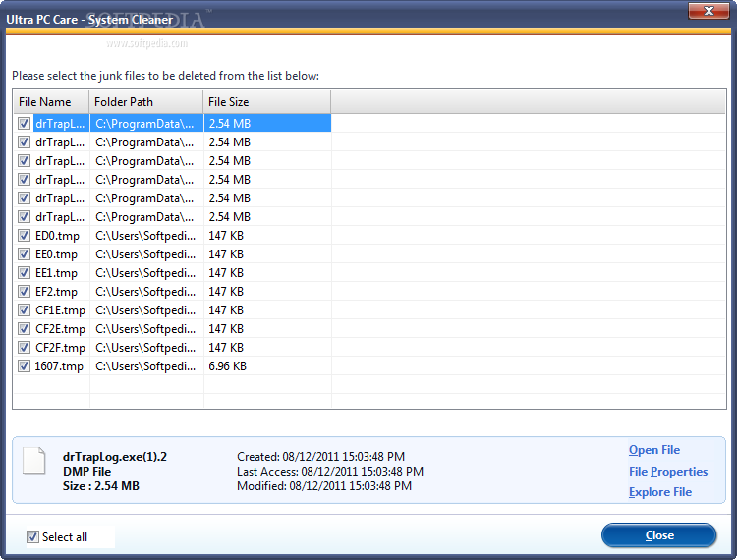Click the drTrapLog.exe(1).2 file title
737x560 pixels.
pos(115,457)
